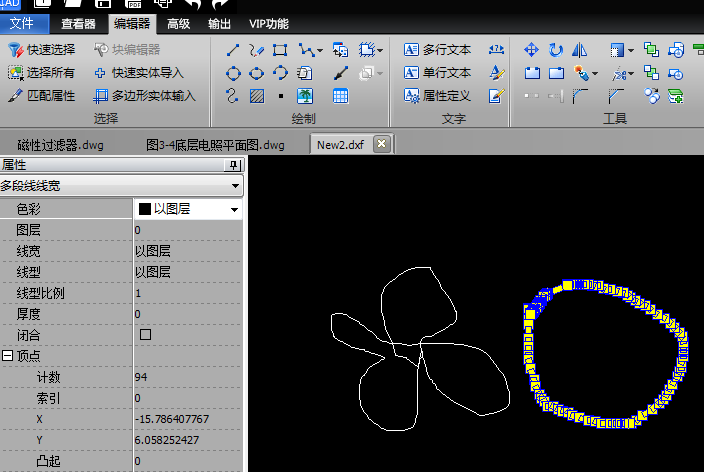Select the Point drawing tool

point(281,96)
